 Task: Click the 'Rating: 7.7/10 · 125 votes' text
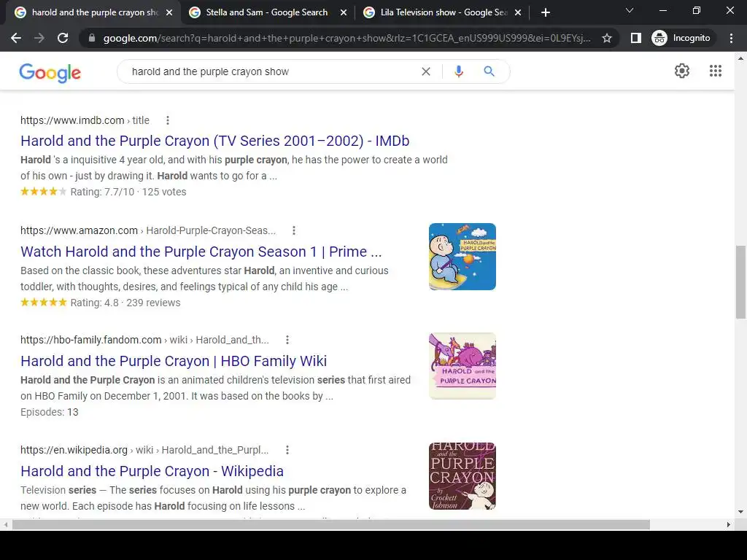coord(128,192)
